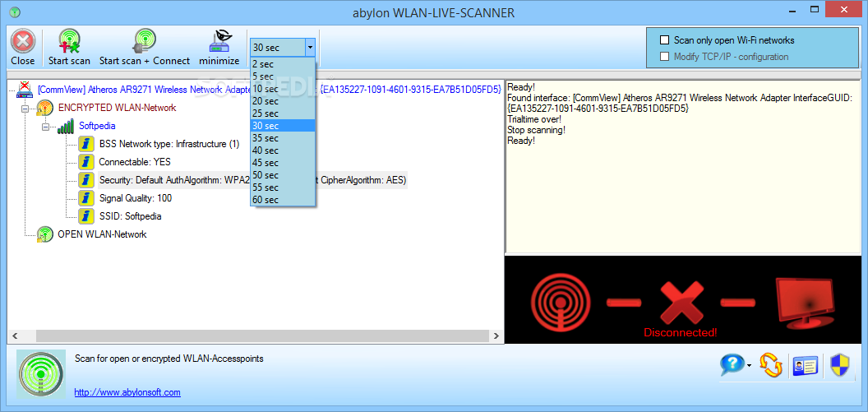Click the blue-yellow shield icon
Image resolution: width=868 pixels, height=412 pixels.
coord(840,366)
